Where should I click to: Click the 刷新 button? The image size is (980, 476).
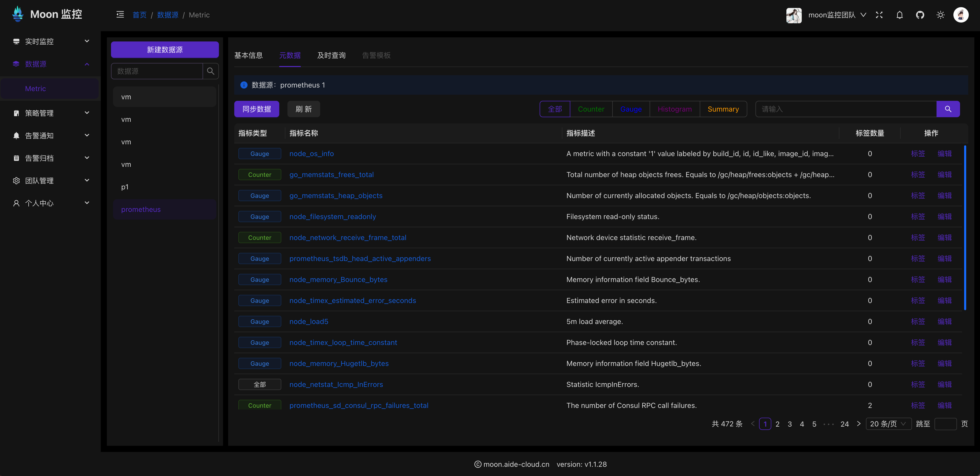[x=303, y=109]
